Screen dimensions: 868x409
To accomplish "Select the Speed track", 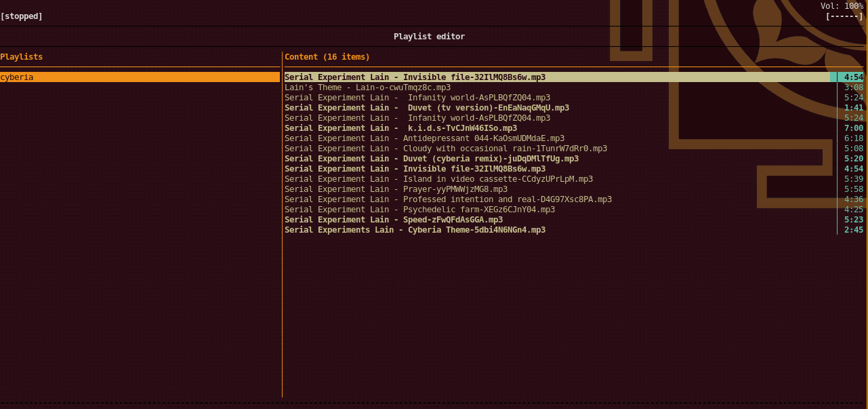I will (574, 220).
